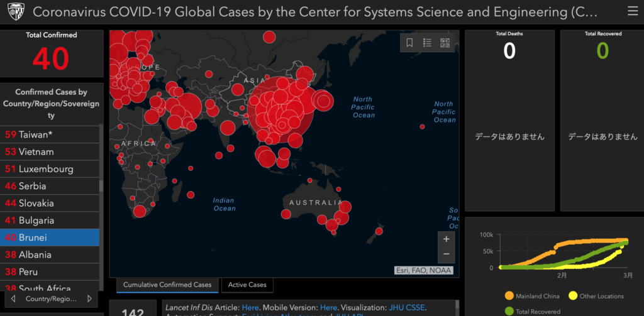This screenshot has width=644, height=316.
Task: Select the Country/Regio... list tab
Action: point(52,299)
